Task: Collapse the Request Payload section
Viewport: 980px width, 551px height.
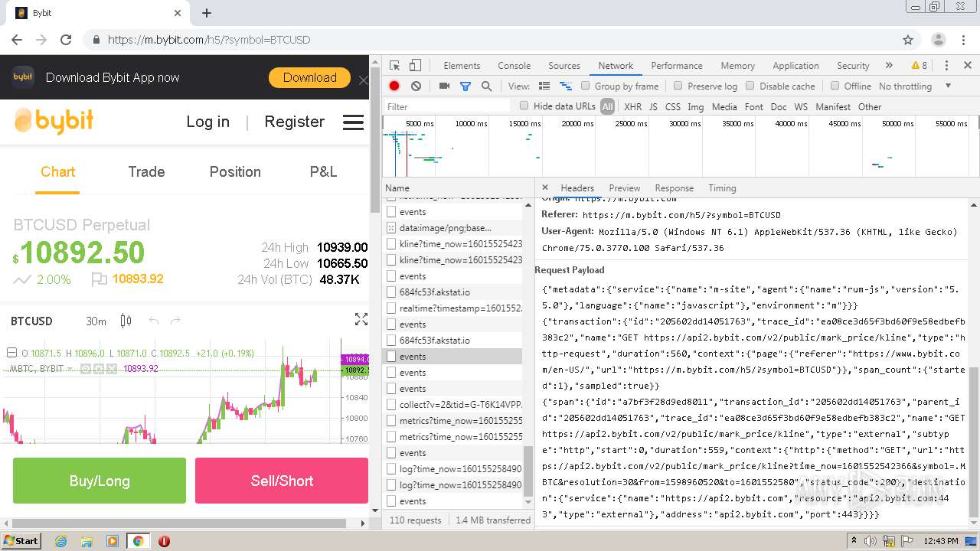Action: pos(570,270)
